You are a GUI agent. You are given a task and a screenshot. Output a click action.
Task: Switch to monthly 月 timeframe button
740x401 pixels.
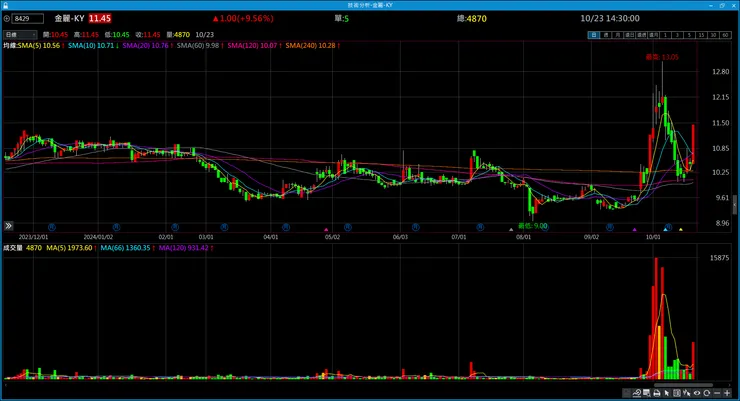point(618,35)
